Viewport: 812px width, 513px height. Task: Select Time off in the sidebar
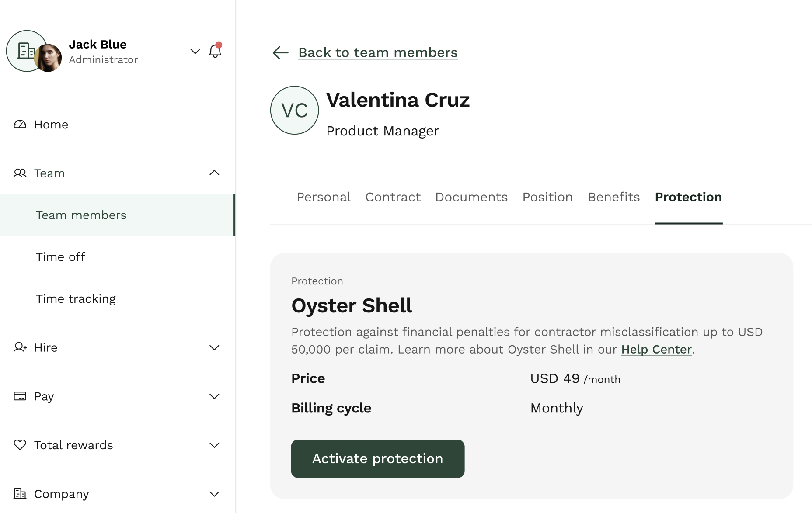pyautogui.click(x=60, y=256)
